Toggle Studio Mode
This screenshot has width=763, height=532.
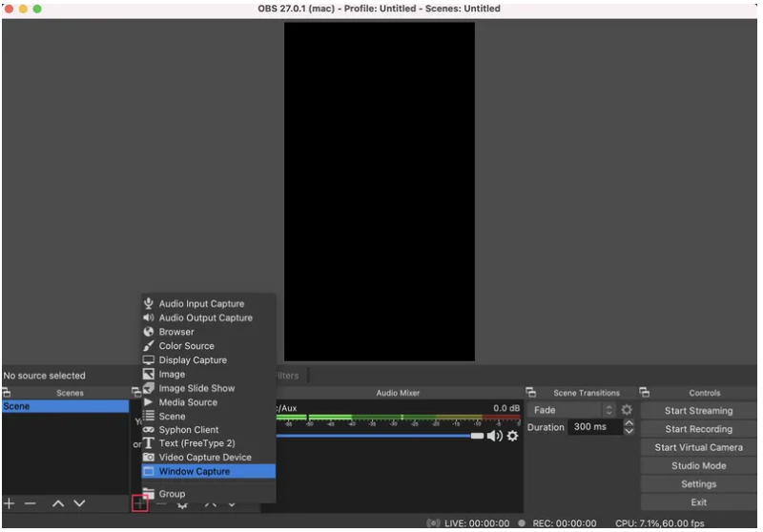click(698, 466)
